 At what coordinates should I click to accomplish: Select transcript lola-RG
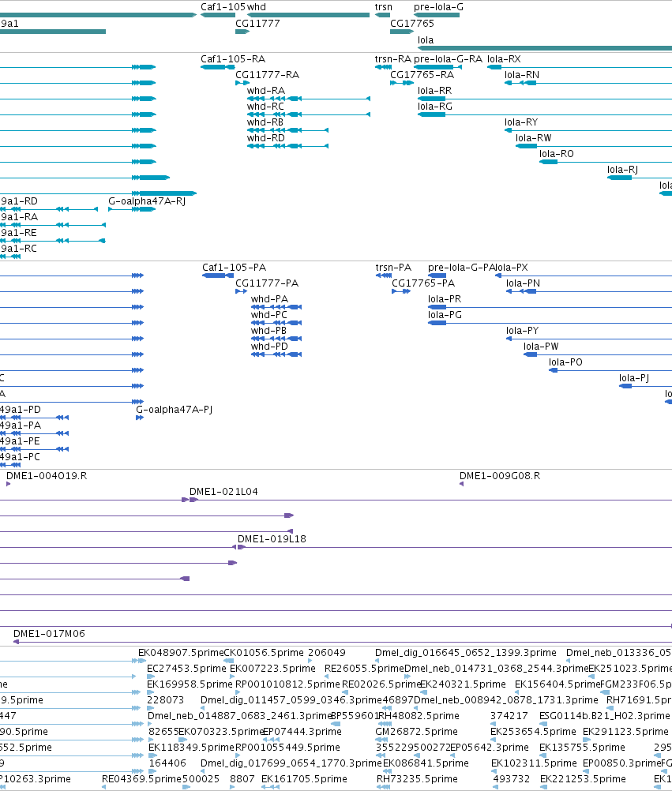pyautogui.click(x=435, y=107)
